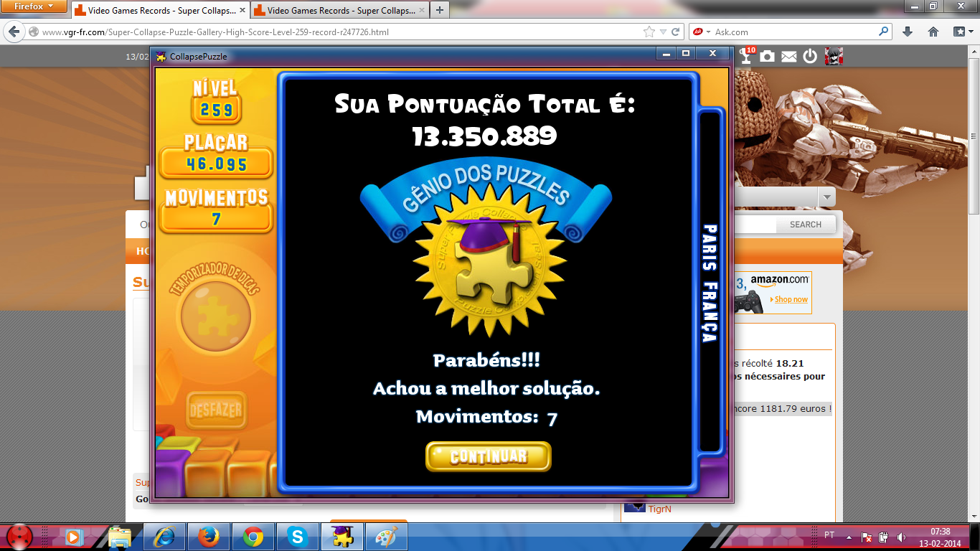Open the envelope messages icon
Image resolution: width=980 pixels, height=551 pixels.
789,56
